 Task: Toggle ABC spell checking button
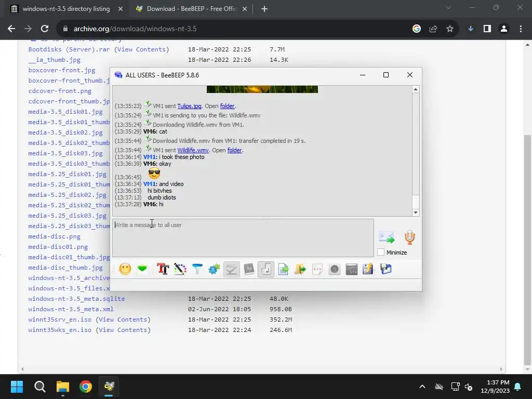point(232,270)
